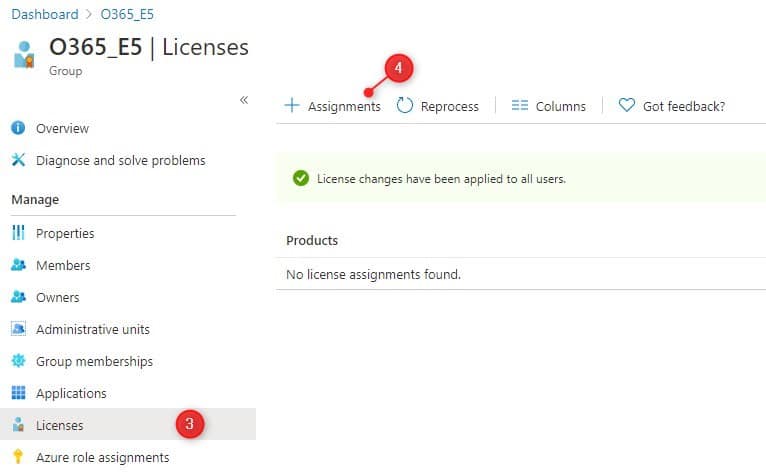766x475 pixels.
Task: Click the Azure role assignments key icon
Action: click(18, 456)
